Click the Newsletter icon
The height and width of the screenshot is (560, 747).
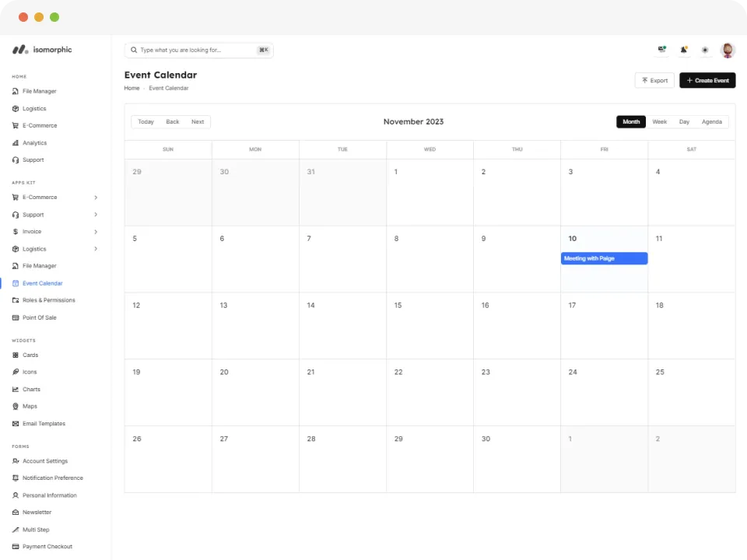coord(16,513)
